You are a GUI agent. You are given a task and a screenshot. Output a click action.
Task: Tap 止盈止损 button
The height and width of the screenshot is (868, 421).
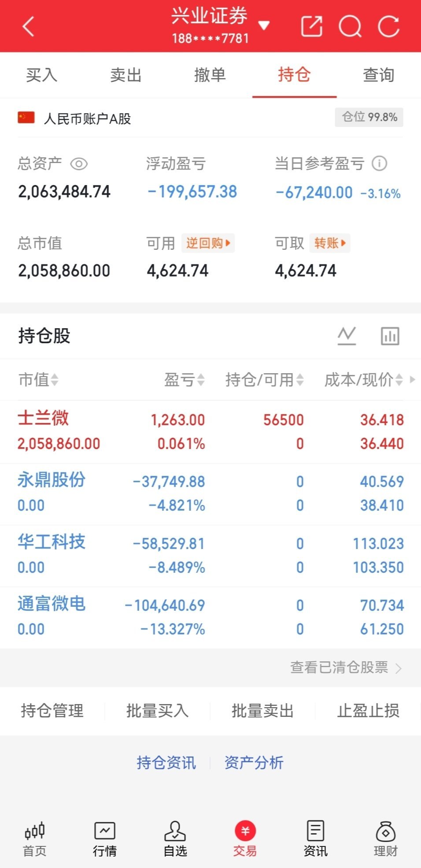coord(368,711)
